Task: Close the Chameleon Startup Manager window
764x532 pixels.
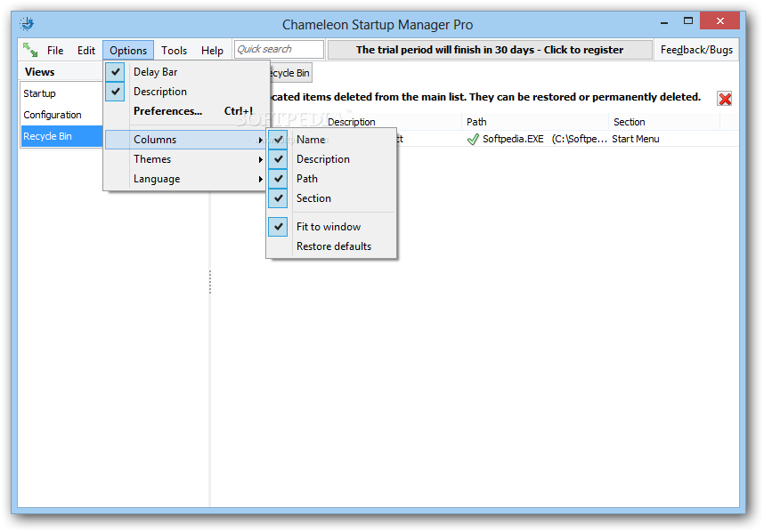Action: tap(720, 21)
